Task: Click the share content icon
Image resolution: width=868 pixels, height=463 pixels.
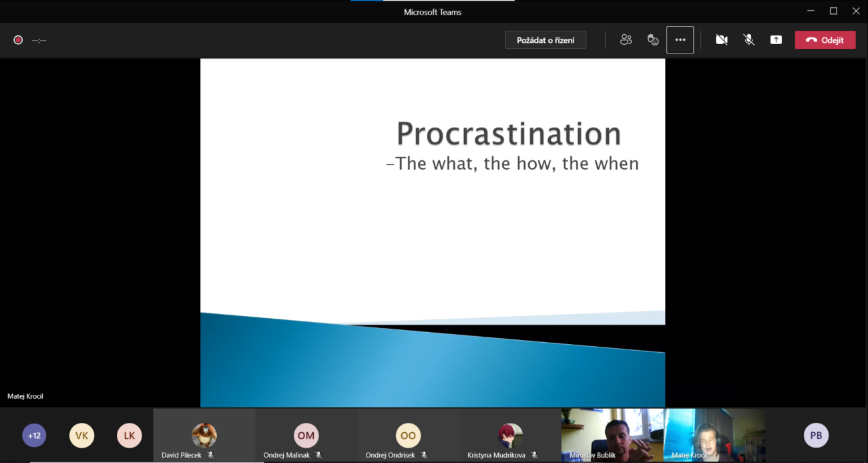Action: 776,40
